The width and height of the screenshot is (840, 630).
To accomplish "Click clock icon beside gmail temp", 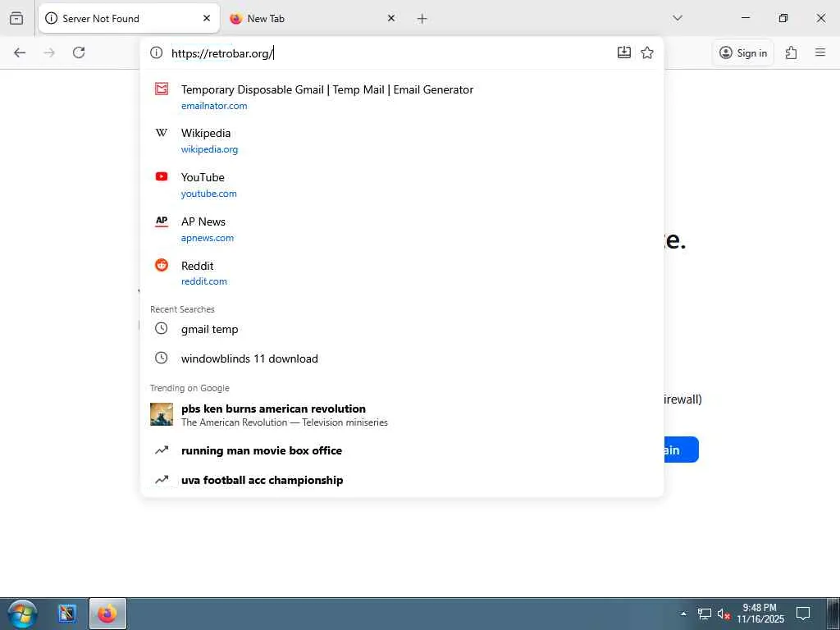I will tap(162, 328).
